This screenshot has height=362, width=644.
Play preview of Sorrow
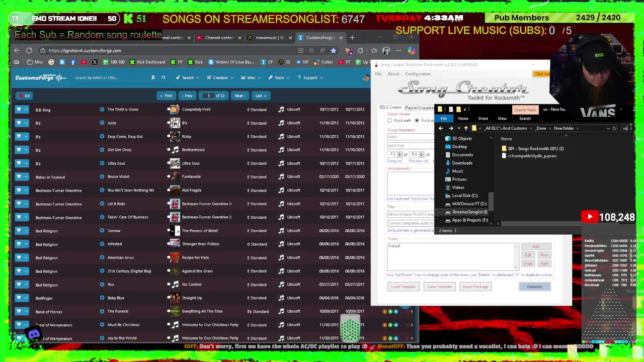tap(102, 230)
